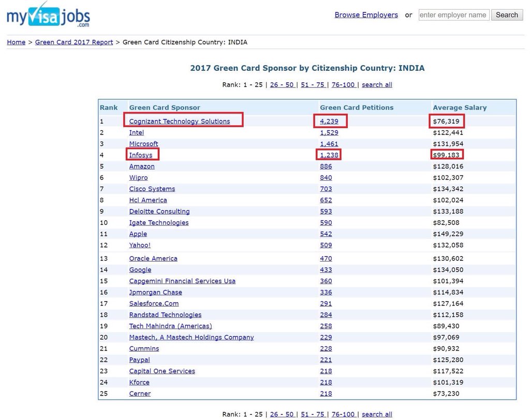Click Apple's 542 petitions link
The height and width of the screenshot is (420, 530).
326,234
